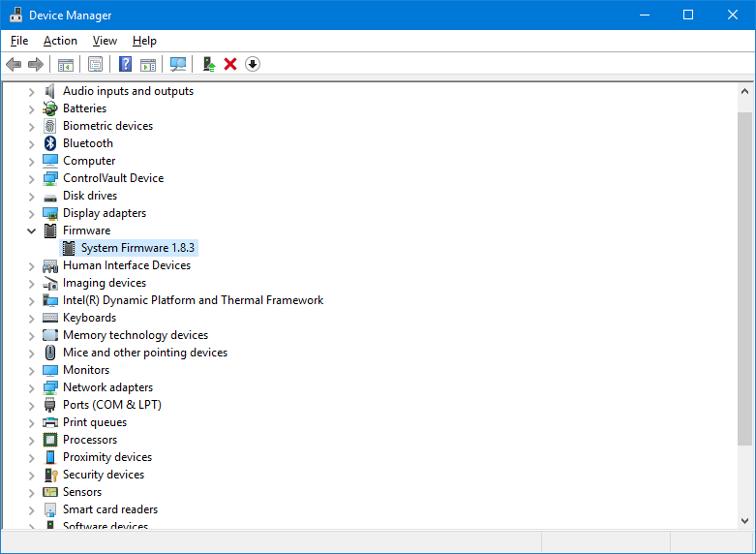Click the Firmware chip category icon
Screen dimensions: 756x554
pyautogui.click(x=50, y=231)
